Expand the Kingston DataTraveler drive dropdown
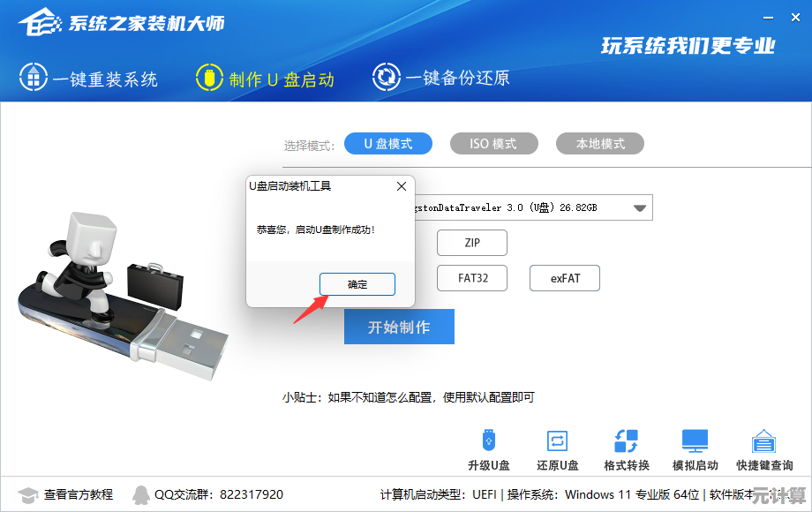812x512 pixels. [640, 207]
